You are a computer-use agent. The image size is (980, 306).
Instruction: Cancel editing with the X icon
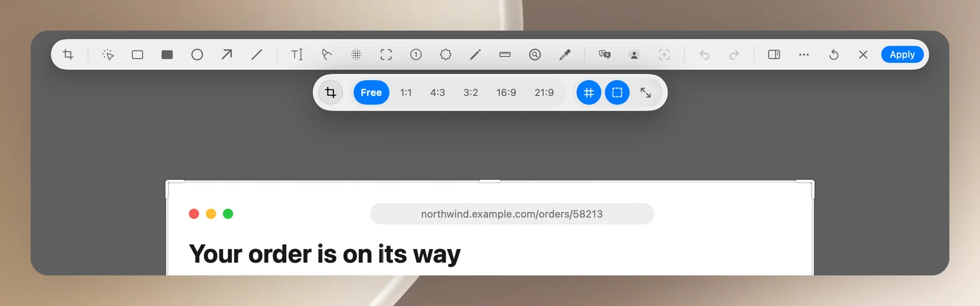(863, 54)
